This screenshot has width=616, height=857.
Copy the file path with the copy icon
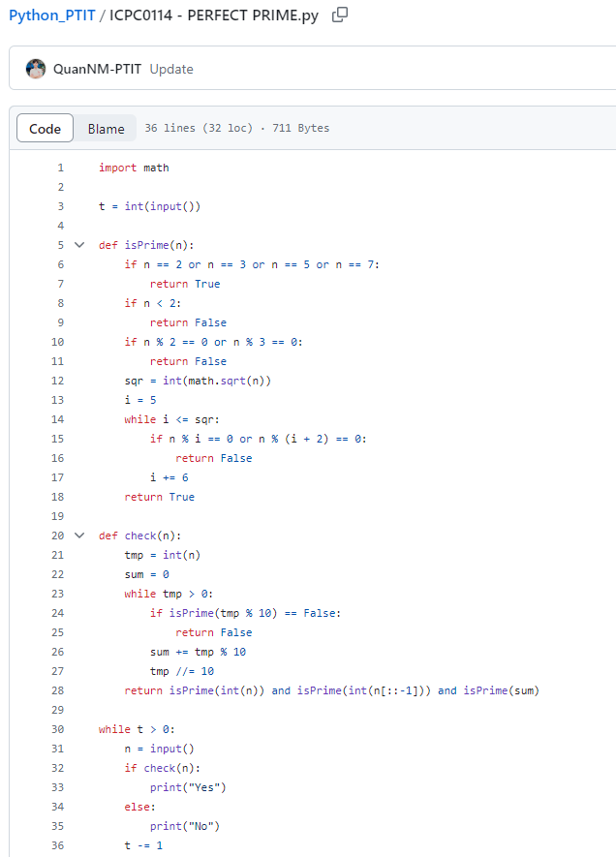pyautogui.click(x=339, y=15)
